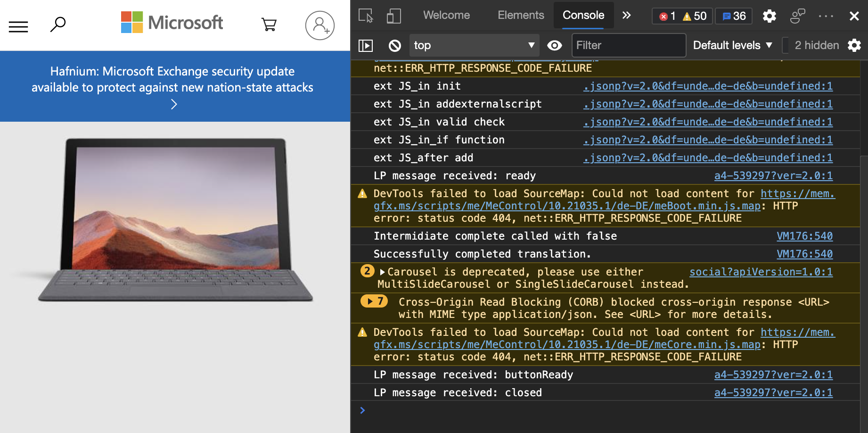This screenshot has width=868, height=433.
Task: Show more DevTools tabs
Action: point(626,15)
